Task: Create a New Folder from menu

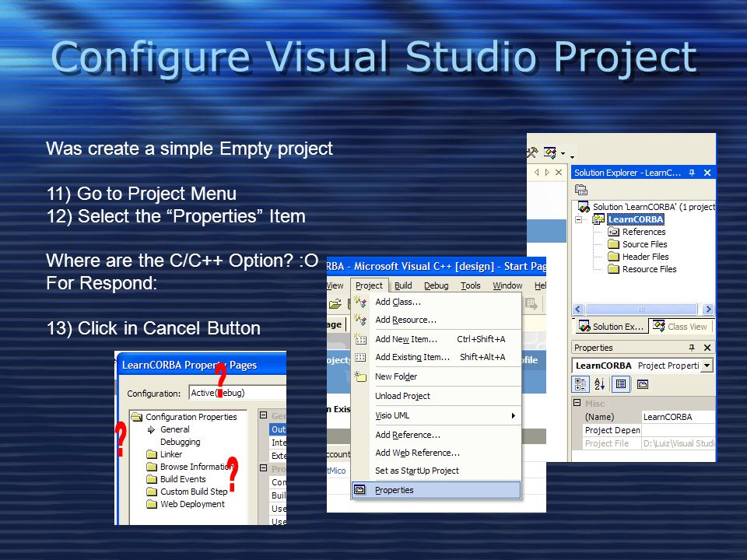Action: (x=396, y=376)
